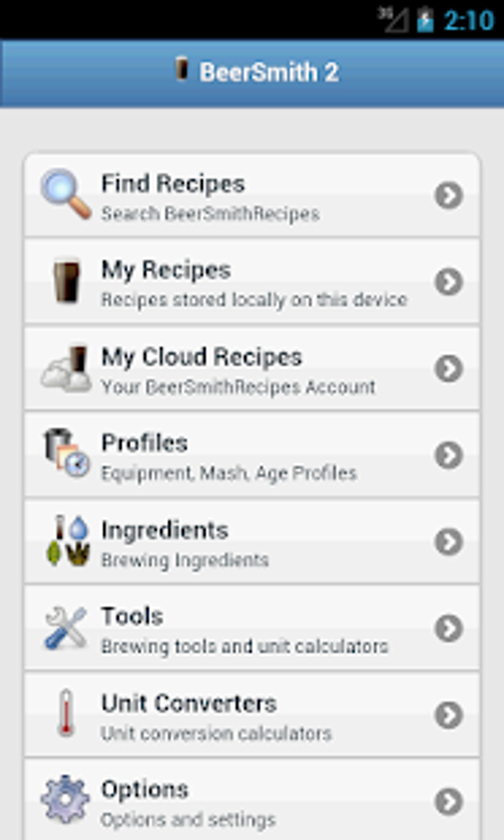Screen dimensions: 504x840
Task: Click the beer icon in title bar
Action: click(x=182, y=69)
